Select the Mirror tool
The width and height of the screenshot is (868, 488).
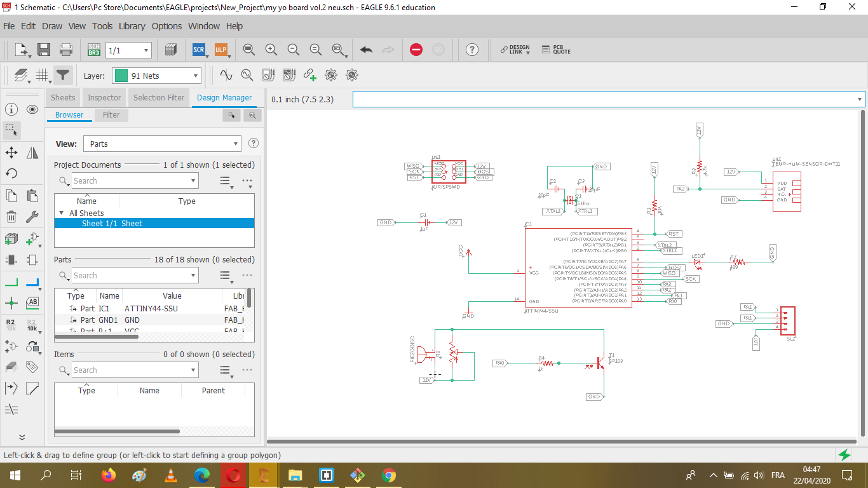[32, 152]
